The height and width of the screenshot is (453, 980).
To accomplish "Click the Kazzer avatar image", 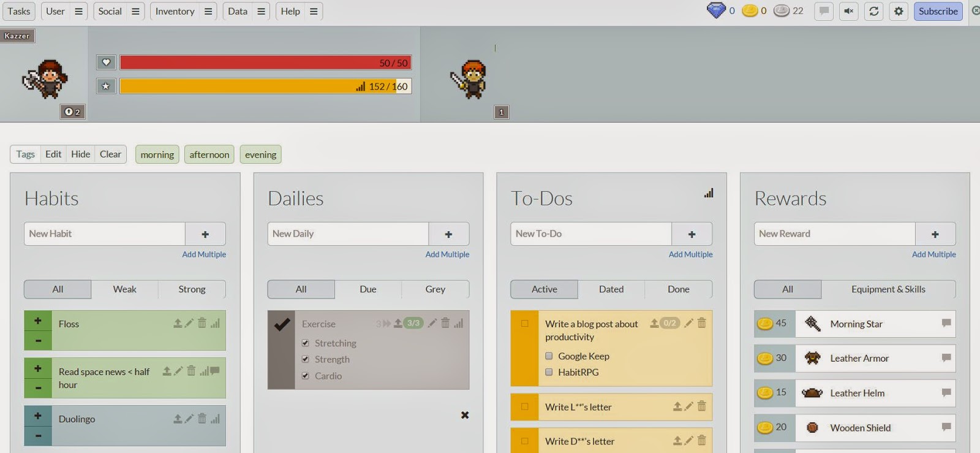I will tap(45, 79).
